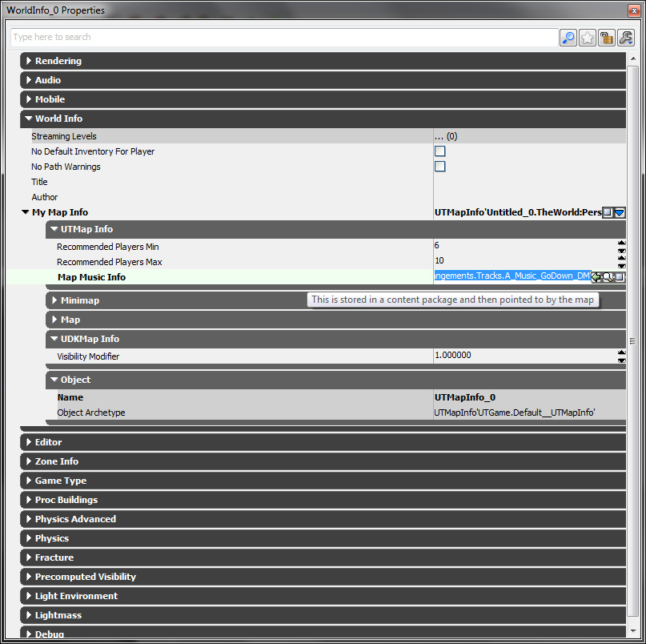This screenshot has width=646, height=644.
Task: Open My Map Info blue dropdown arrow
Action: coord(620,212)
